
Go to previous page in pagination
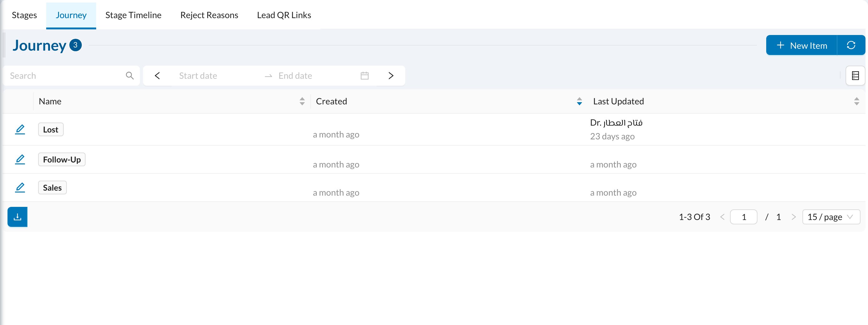(x=722, y=217)
